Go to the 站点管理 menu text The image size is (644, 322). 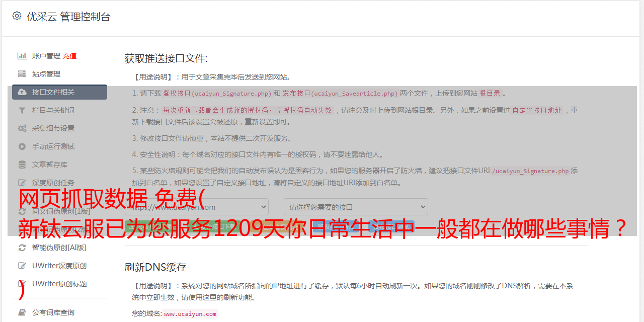pyautogui.click(x=46, y=74)
